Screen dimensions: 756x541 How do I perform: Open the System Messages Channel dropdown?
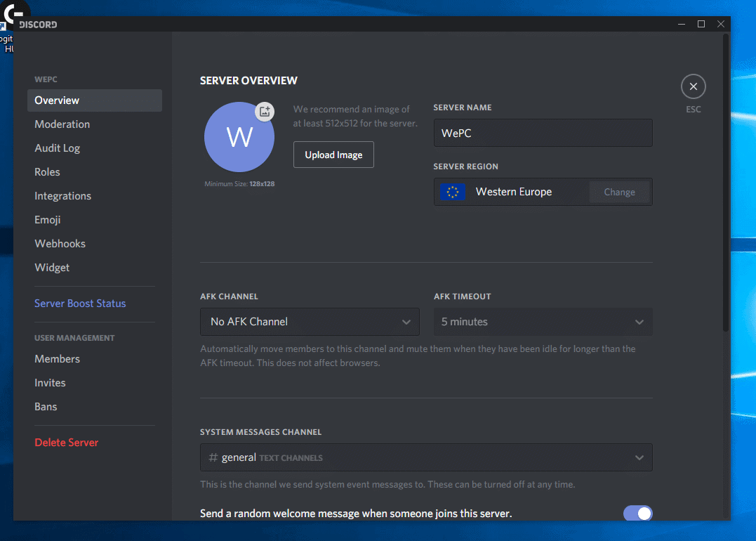pos(426,457)
